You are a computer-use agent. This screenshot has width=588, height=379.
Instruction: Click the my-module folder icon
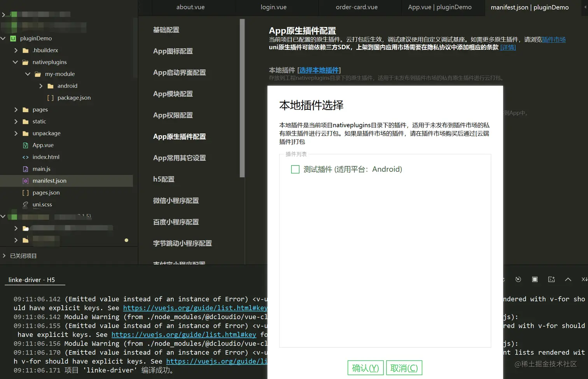point(38,74)
